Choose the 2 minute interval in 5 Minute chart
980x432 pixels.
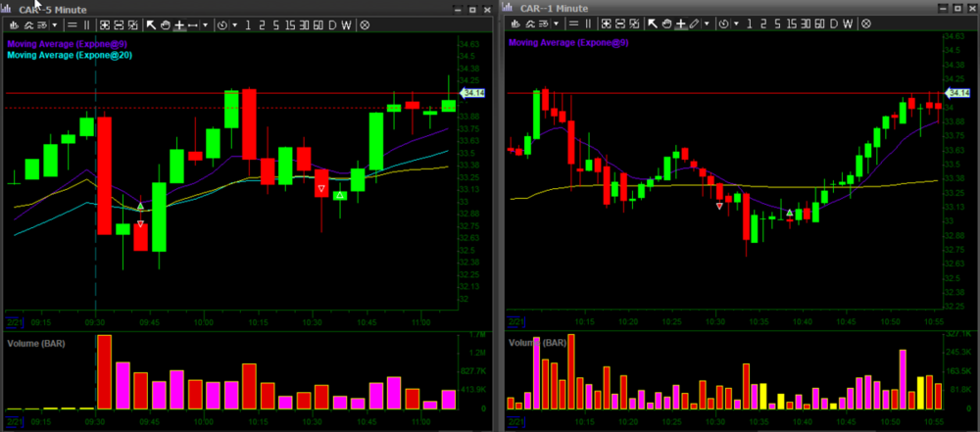pos(259,24)
